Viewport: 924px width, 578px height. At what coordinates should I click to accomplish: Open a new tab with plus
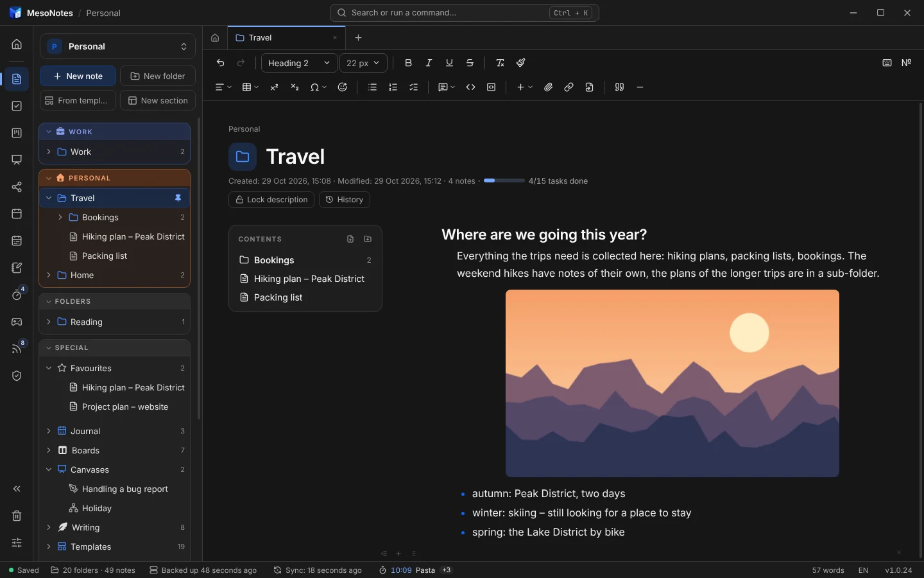coord(359,38)
